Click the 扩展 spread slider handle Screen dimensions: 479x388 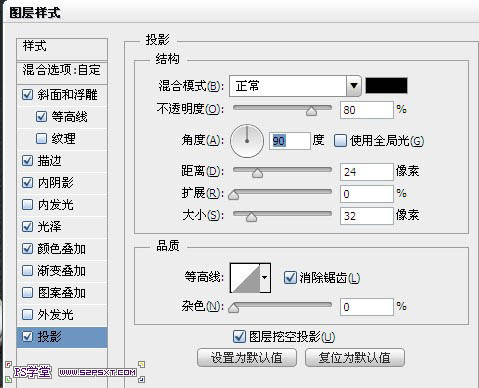(234, 195)
